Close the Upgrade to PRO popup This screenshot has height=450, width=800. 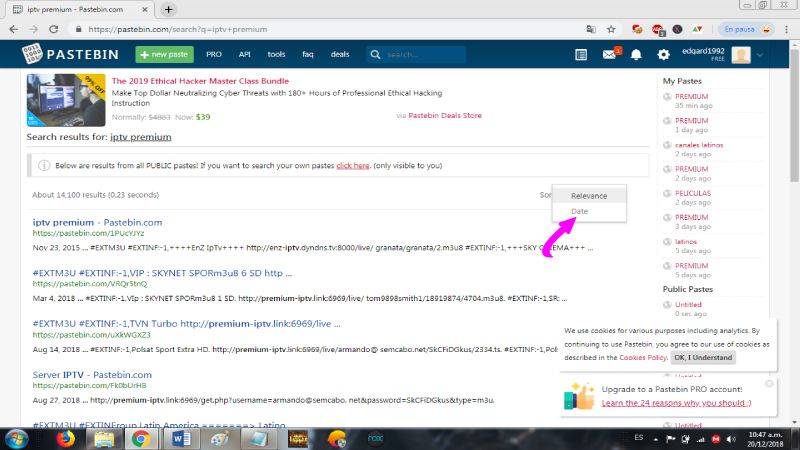point(769,383)
